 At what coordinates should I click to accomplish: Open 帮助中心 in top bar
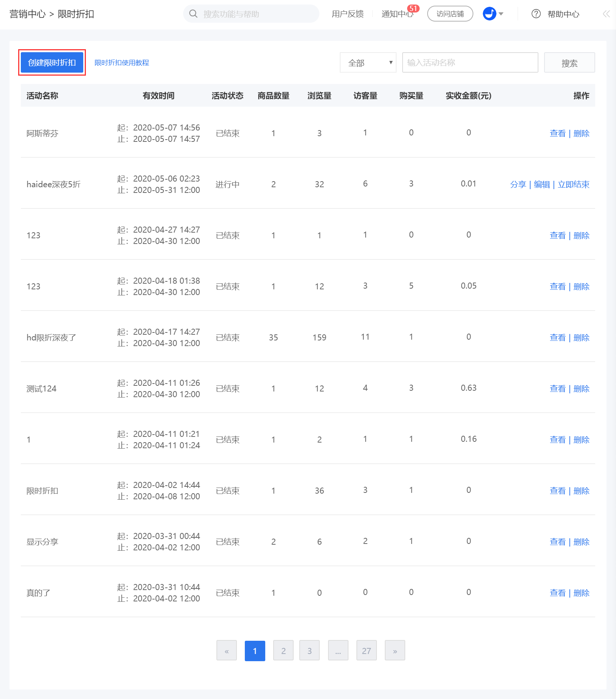point(563,14)
